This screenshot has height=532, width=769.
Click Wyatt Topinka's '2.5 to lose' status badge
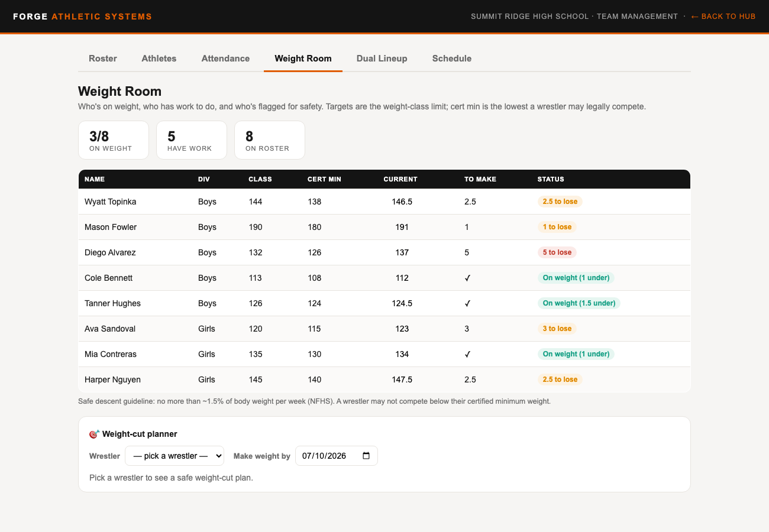tap(560, 202)
